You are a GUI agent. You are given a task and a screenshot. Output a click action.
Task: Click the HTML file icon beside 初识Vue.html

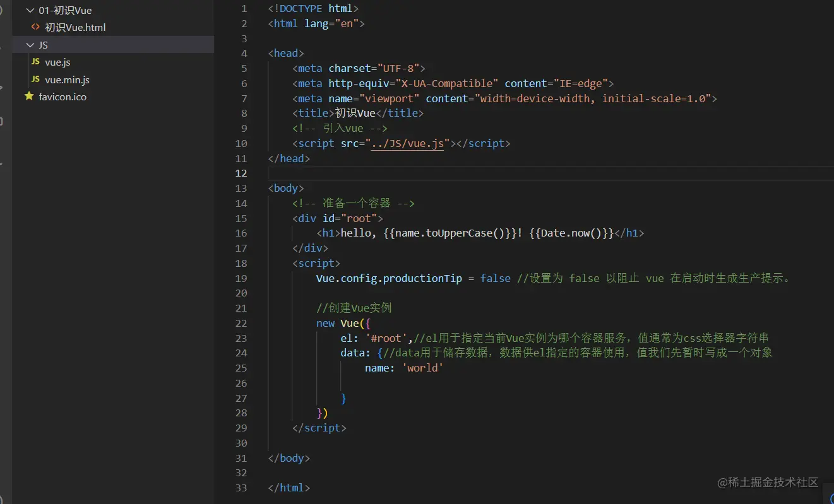pyautogui.click(x=35, y=28)
